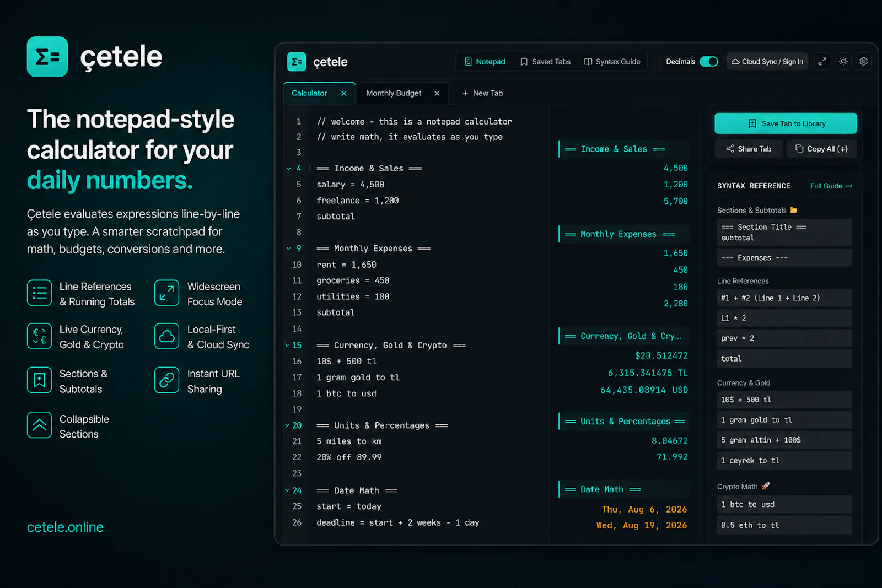Image resolution: width=882 pixels, height=588 pixels.
Task: Close the Monthly Budget tab
Action: pyautogui.click(x=437, y=94)
